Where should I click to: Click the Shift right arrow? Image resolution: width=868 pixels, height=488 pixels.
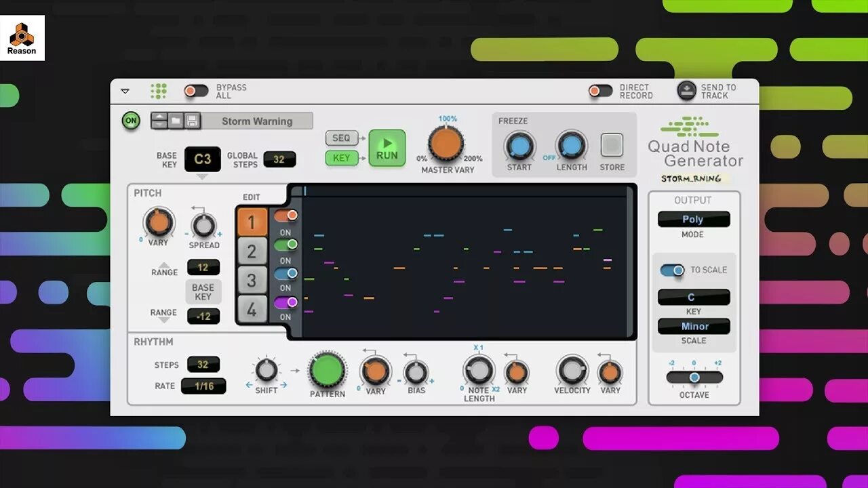point(283,386)
